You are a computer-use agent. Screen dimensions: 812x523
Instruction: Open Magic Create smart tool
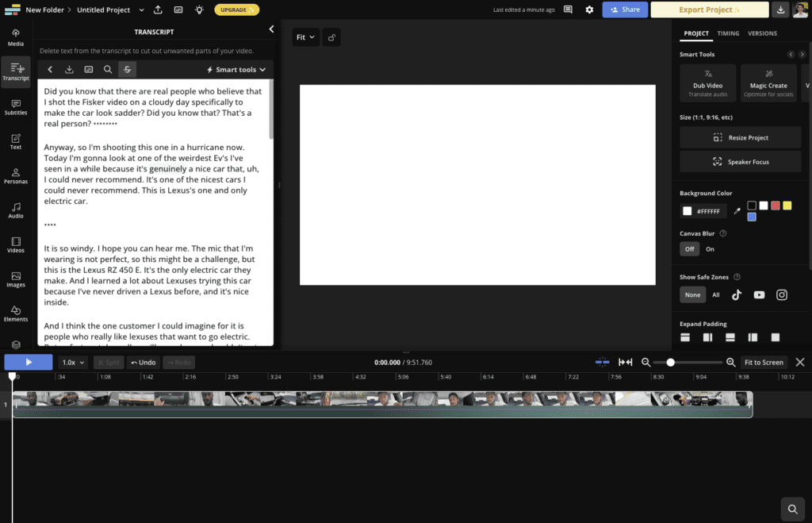pyautogui.click(x=768, y=83)
